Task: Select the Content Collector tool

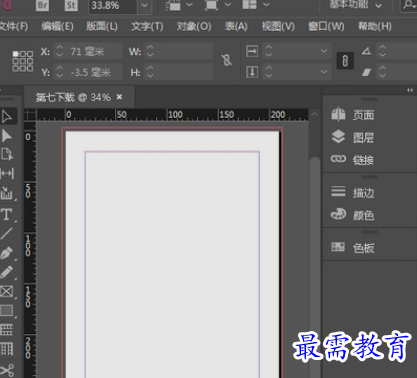Action: [7, 193]
